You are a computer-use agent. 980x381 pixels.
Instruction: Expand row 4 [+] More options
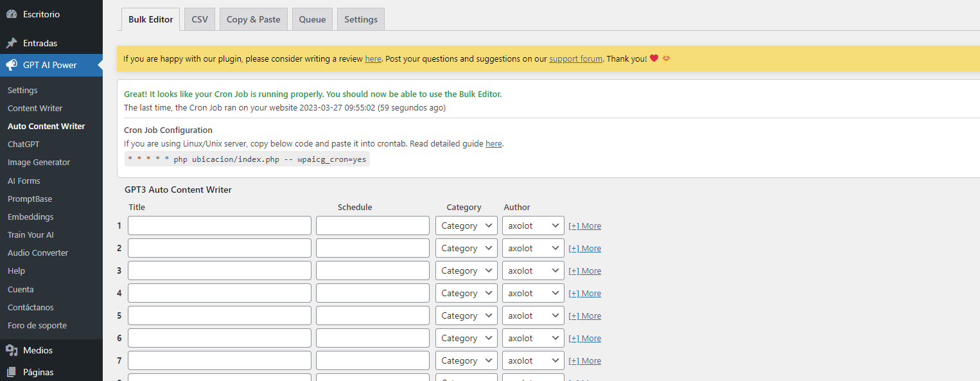[x=585, y=293]
